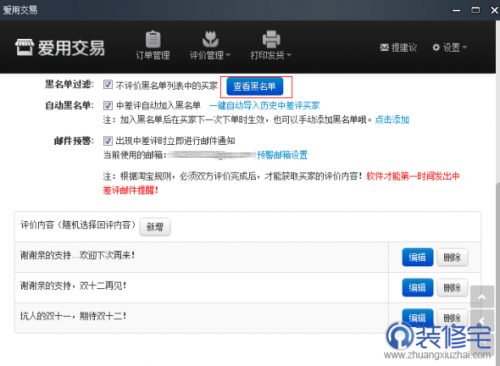Delete the 坑人的双十一 review row

coord(452,317)
